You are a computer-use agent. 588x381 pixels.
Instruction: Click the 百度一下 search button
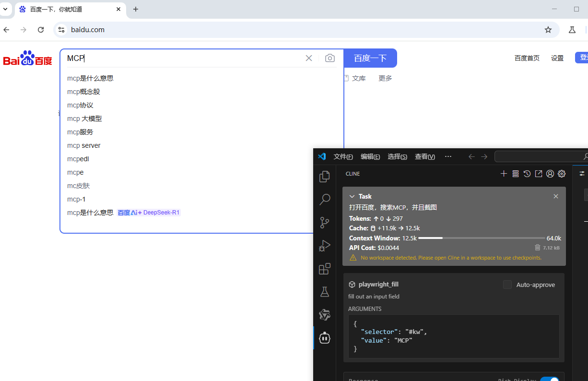click(x=370, y=58)
